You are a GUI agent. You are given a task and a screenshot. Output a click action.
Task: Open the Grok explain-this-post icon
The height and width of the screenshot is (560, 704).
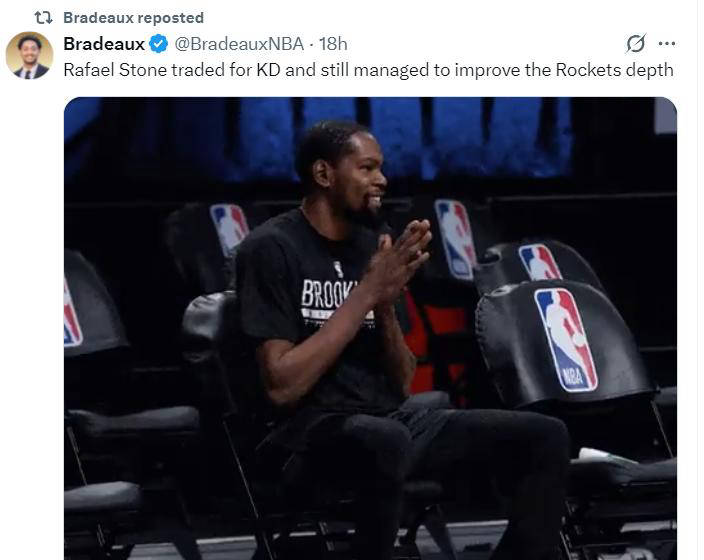[x=636, y=44]
